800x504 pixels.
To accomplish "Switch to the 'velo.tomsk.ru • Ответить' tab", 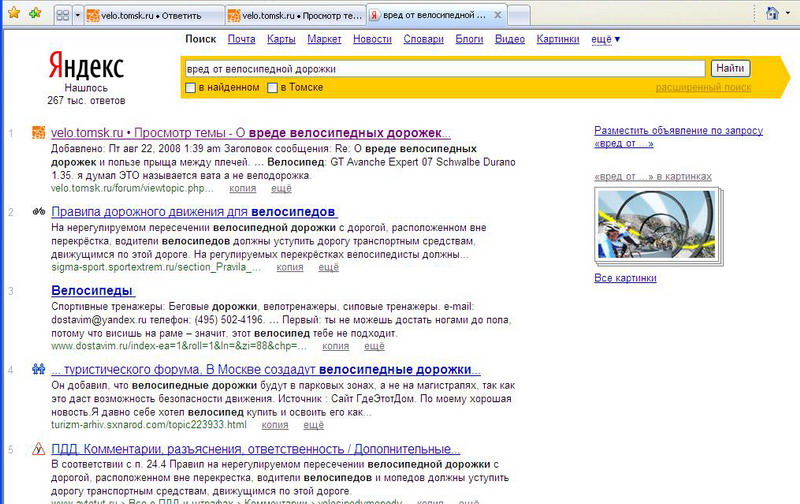I will 154,16.
